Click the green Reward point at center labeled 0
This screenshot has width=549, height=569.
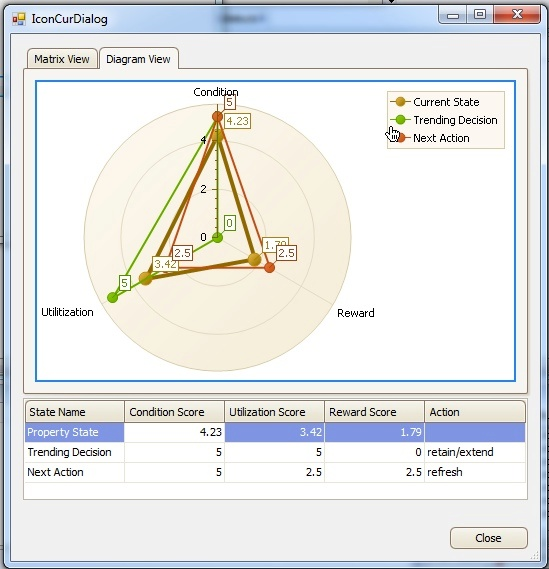[x=217, y=238]
